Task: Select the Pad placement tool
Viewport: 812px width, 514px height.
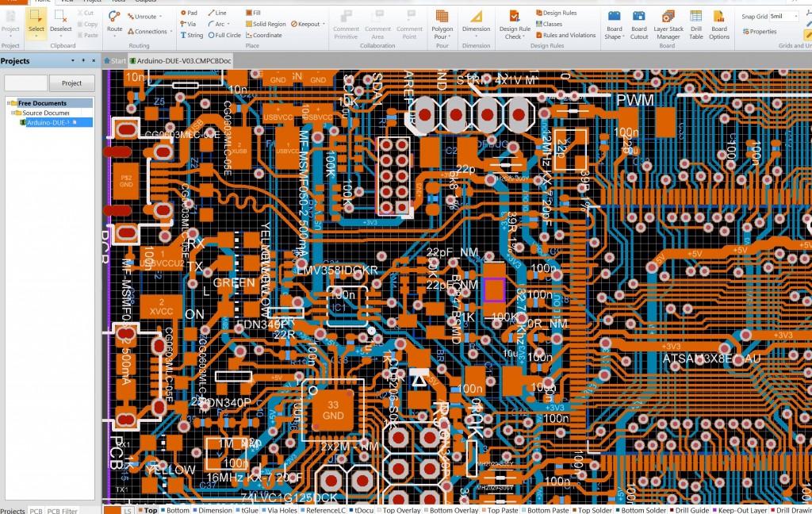Action: pyautogui.click(x=188, y=12)
